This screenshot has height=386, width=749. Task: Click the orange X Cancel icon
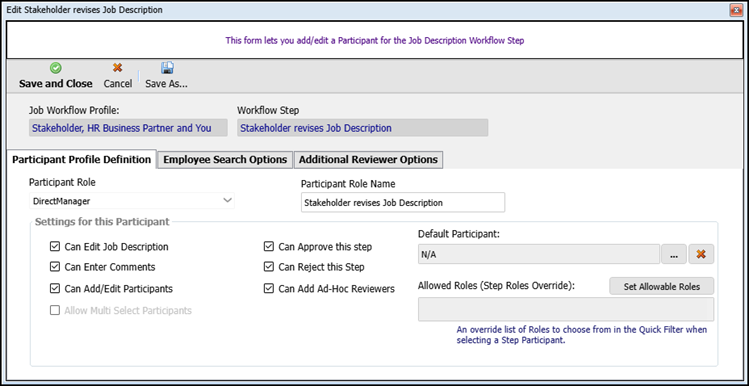[118, 68]
